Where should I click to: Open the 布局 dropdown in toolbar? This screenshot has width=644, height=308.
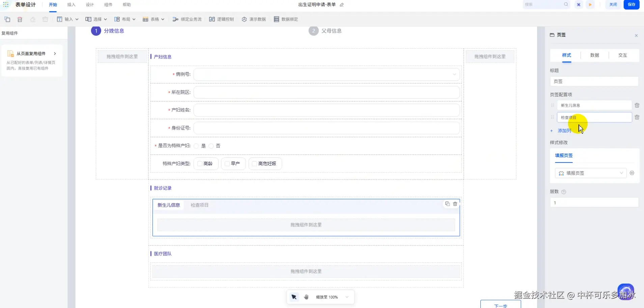125,19
